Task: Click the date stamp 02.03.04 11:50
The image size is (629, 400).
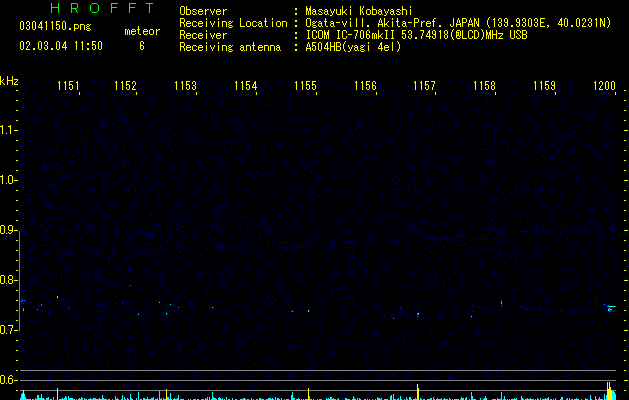Action: click(61, 46)
